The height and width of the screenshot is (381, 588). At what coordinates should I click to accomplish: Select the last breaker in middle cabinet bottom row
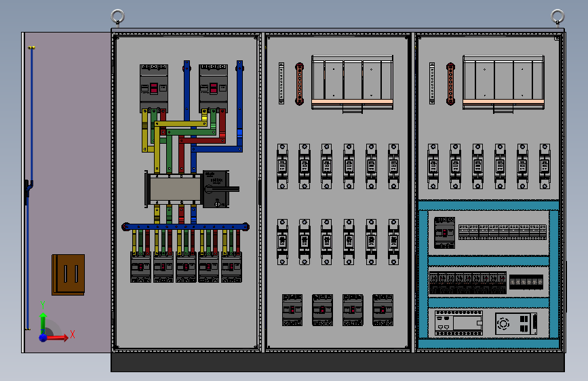coord(383,310)
